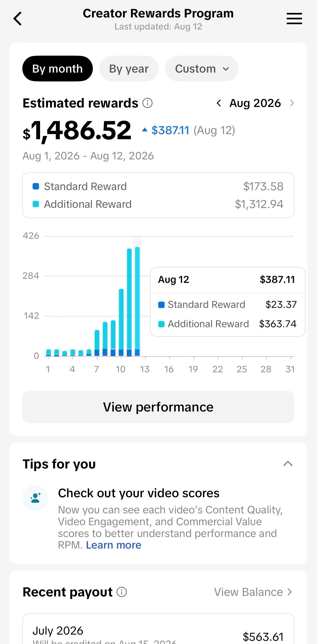317x644 pixels.
Task: Switch to By year view
Action: tap(129, 69)
